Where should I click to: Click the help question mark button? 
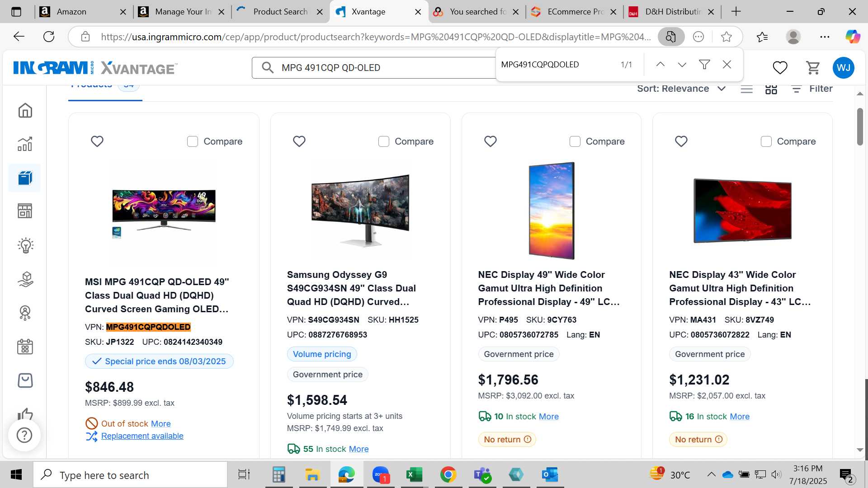click(24, 435)
